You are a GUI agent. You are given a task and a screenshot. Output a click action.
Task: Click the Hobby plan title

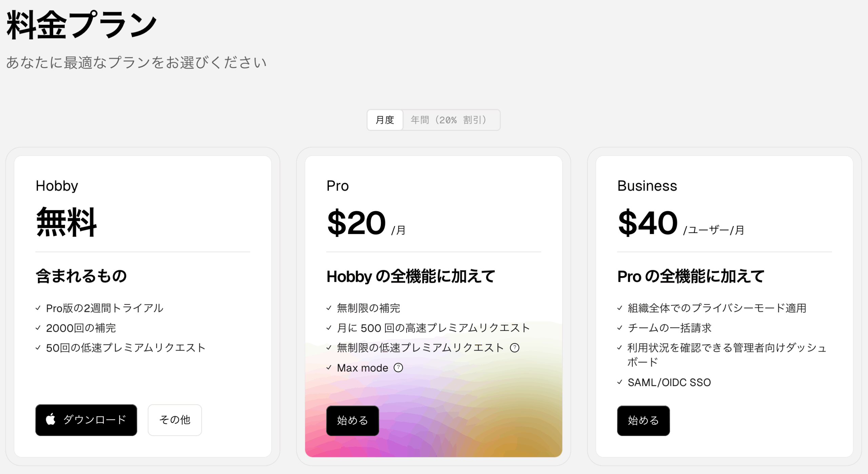(x=57, y=186)
